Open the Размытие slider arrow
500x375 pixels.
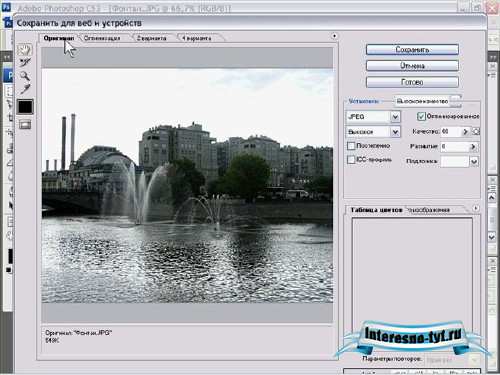pyautogui.click(x=473, y=147)
